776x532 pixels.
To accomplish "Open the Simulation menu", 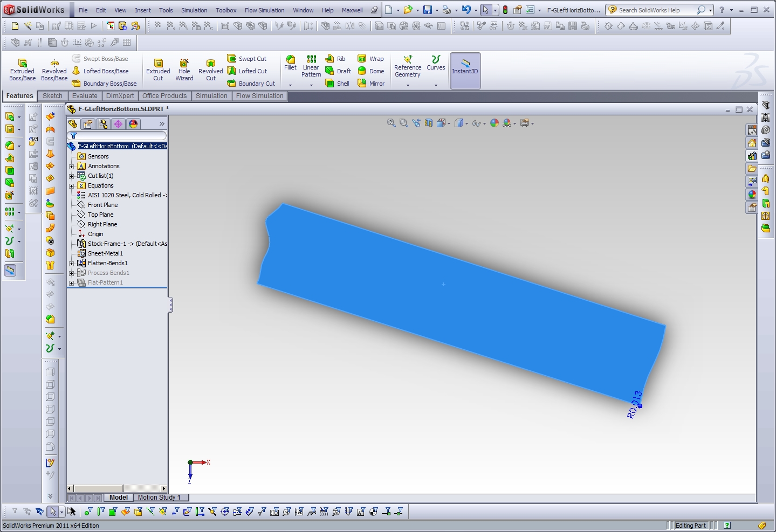I will (194, 10).
